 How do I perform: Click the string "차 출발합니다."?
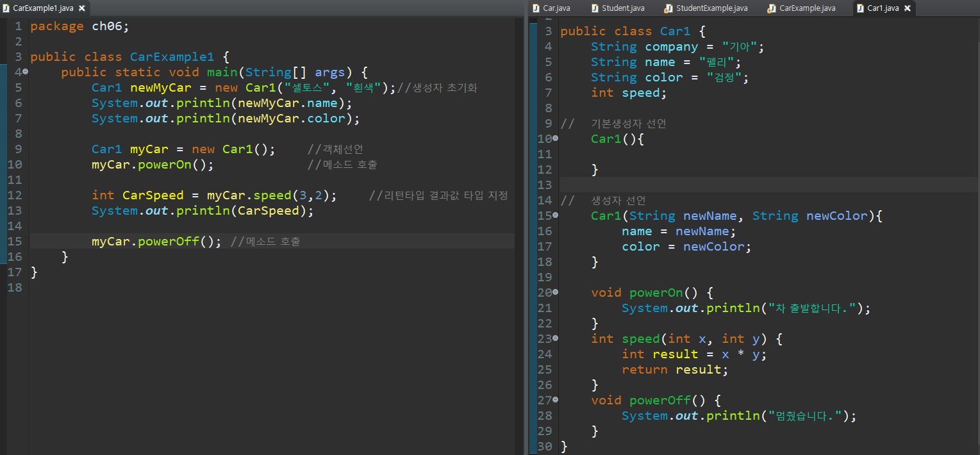click(x=813, y=308)
